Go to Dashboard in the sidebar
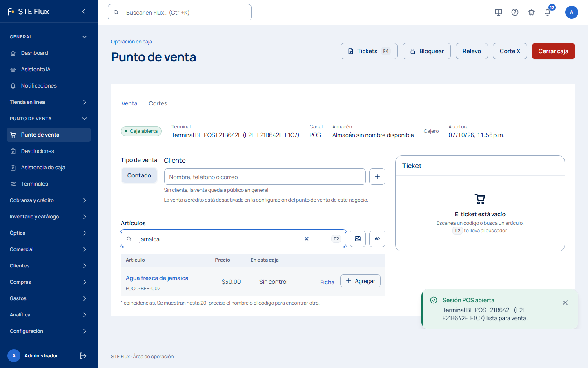588x368 pixels. [49, 53]
